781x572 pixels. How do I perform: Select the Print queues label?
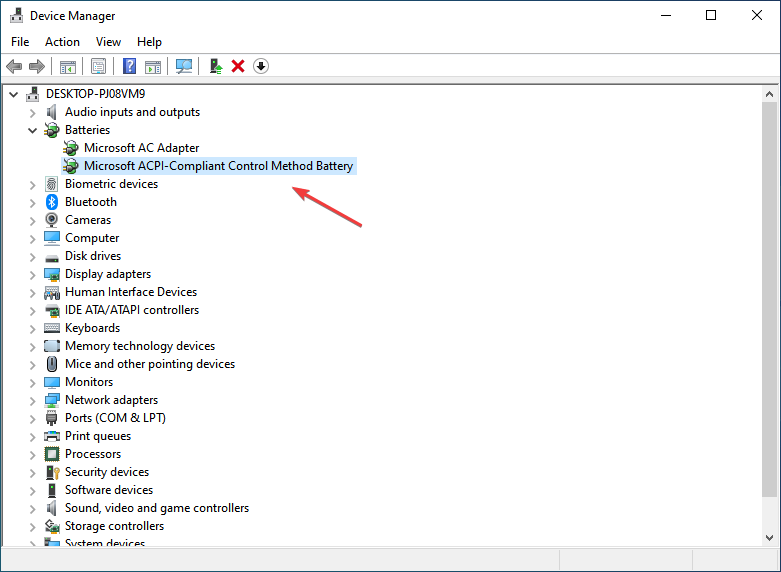click(x=98, y=436)
